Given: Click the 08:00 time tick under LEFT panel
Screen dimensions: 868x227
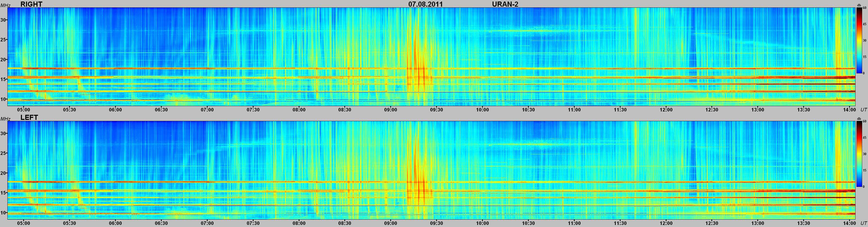Looking at the screenshot, I should point(299,223).
